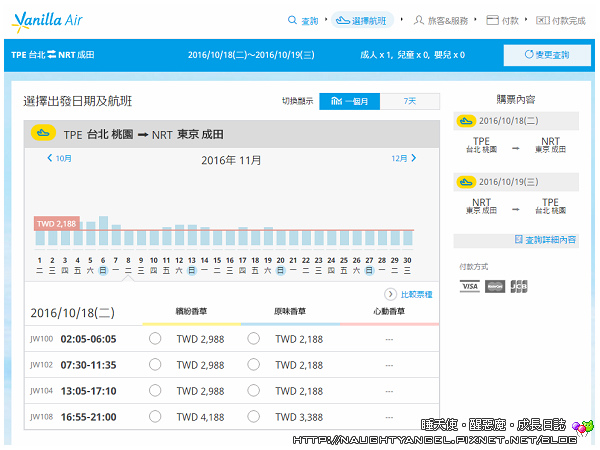Screen dimensions: 600x450
Task: Click flight JW102 time 07:30-11:35
Action: tap(88, 365)
